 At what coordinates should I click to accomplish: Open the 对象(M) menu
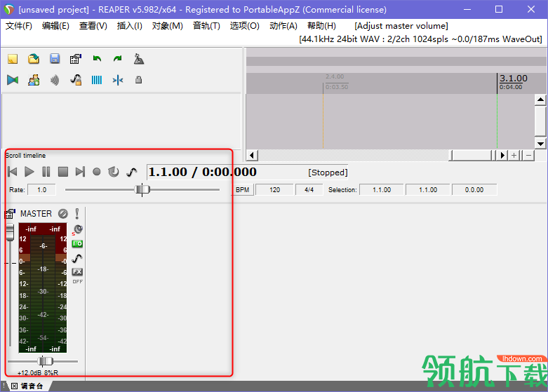(x=167, y=26)
